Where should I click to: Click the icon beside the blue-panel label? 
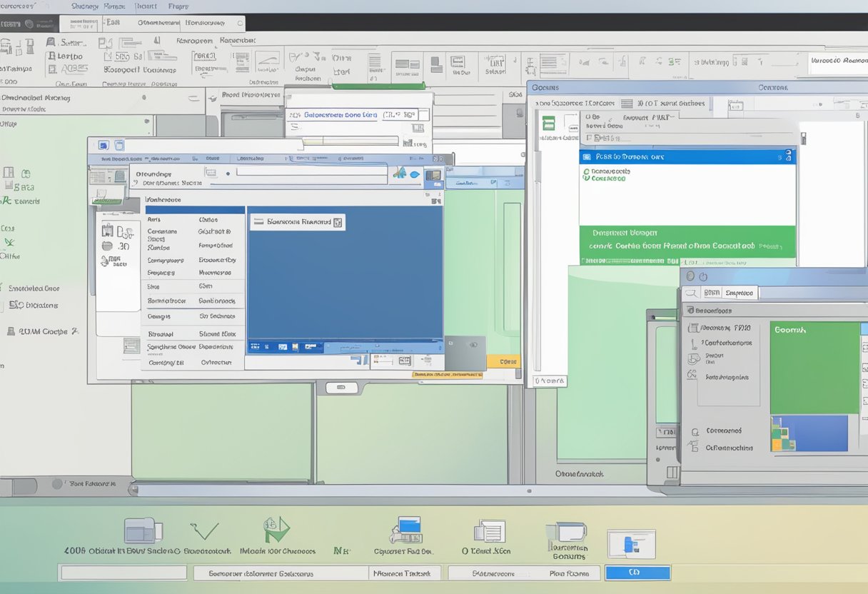(338, 222)
